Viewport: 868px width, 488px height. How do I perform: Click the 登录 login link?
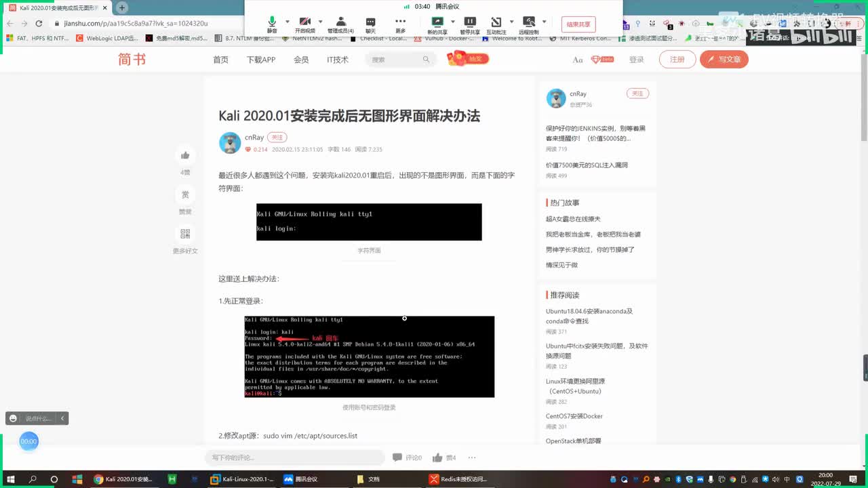tap(636, 60)
